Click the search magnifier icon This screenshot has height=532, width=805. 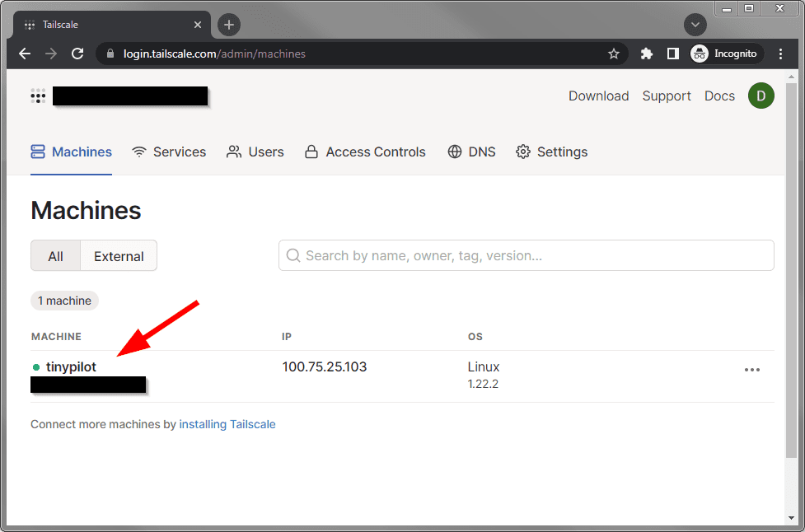pyautogui.click(x=293, y=255)
